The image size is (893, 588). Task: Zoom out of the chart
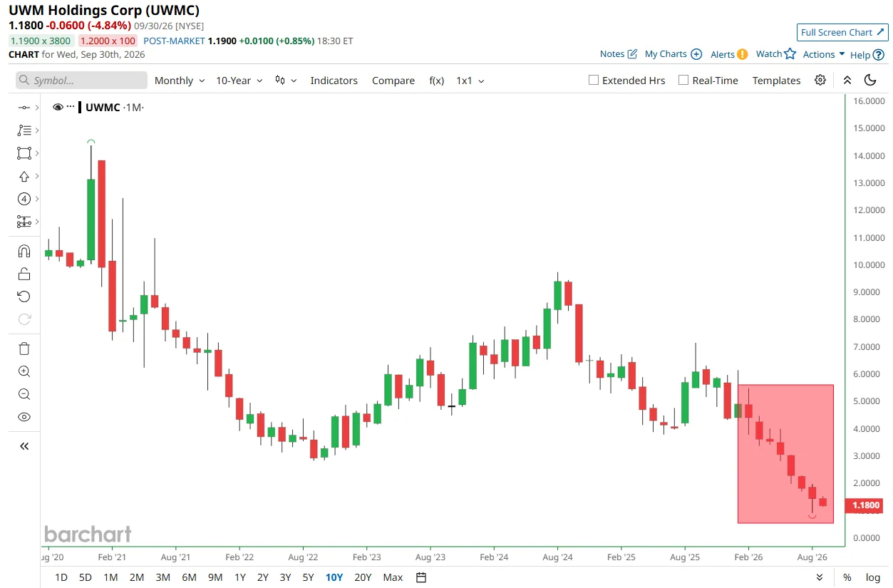[24, 394]
